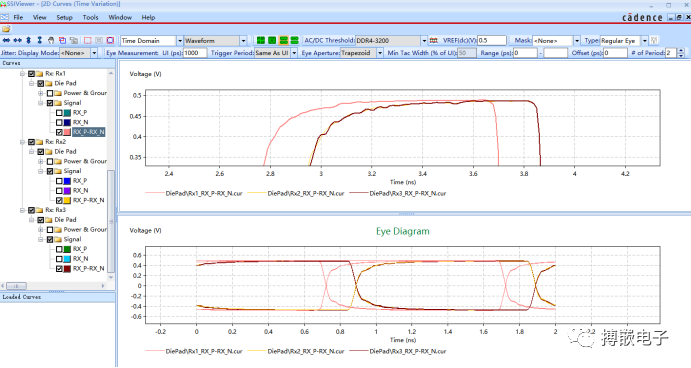This screenshot has width=691, height=368.
Task: Enable the Rx2 RX_P curve checkbox
Action: 59,181
